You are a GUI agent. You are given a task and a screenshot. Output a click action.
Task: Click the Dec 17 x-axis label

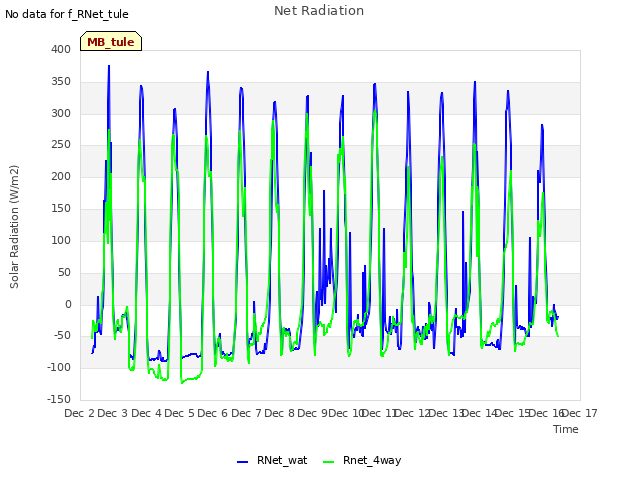coord(580,413)
